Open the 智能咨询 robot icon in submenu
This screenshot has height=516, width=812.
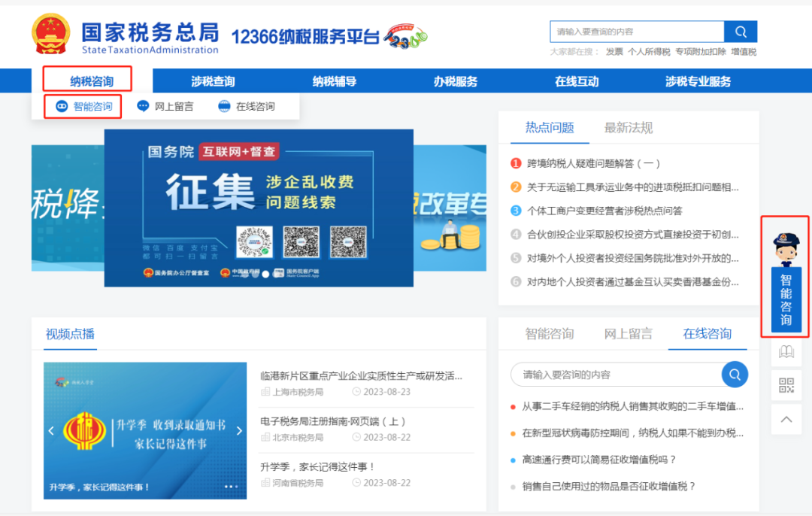pyautogui.click(x=62, y=106)
